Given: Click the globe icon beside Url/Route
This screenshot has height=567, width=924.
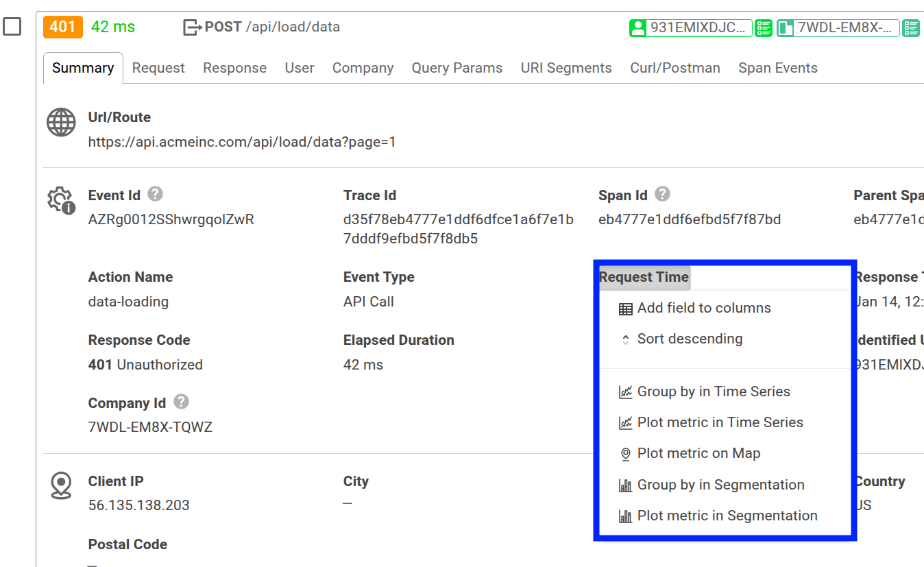Looking at the screenshot, I should click(x=60, y=122).
